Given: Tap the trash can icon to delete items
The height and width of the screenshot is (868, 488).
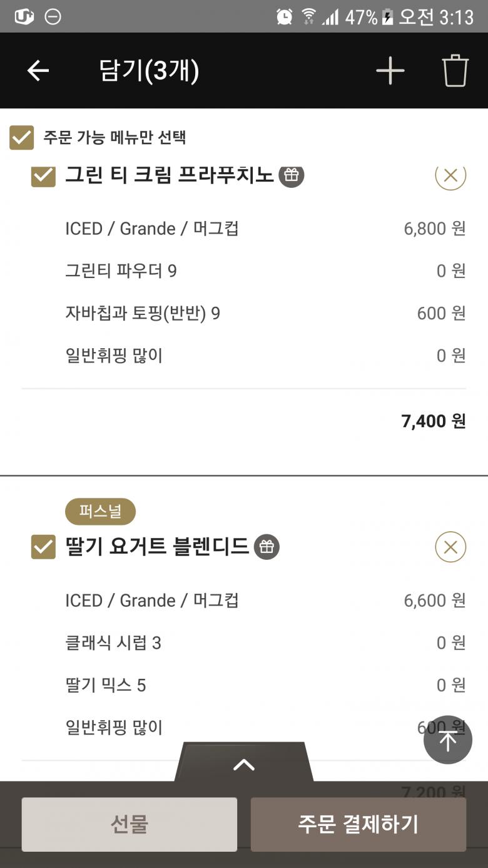Looking at the screenshot, I should point(455,71).
